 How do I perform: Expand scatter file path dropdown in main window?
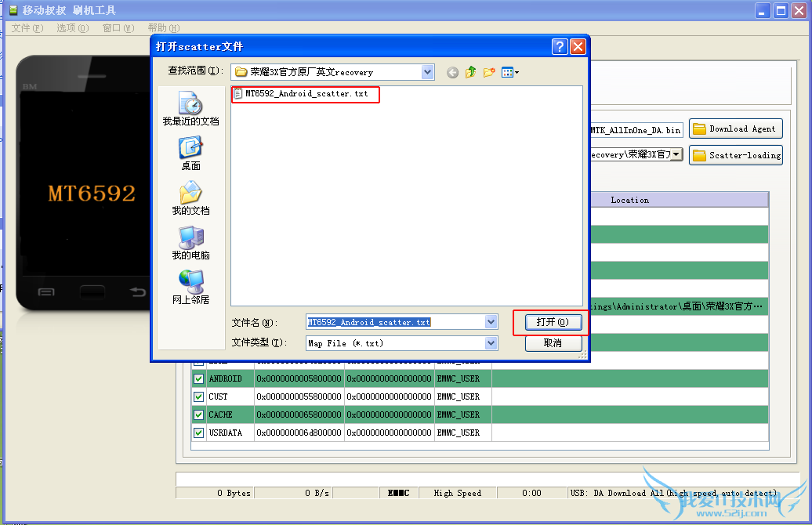pos(676,155)
